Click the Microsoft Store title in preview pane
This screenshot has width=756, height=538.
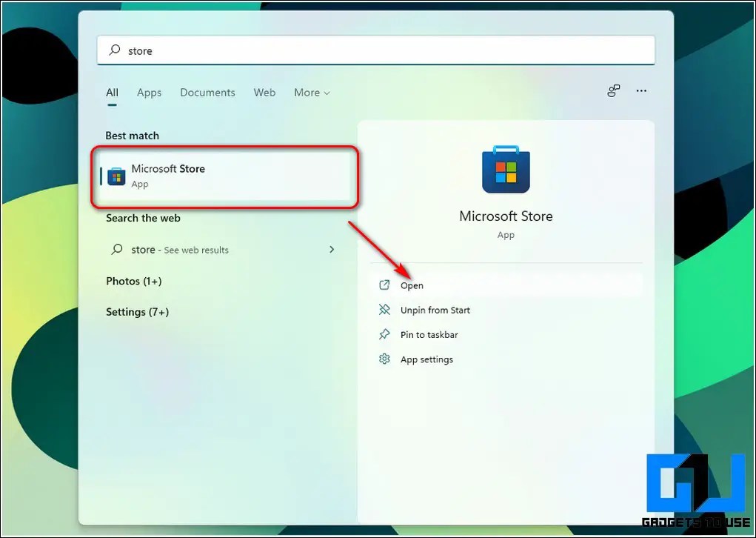tap(506, 216)
